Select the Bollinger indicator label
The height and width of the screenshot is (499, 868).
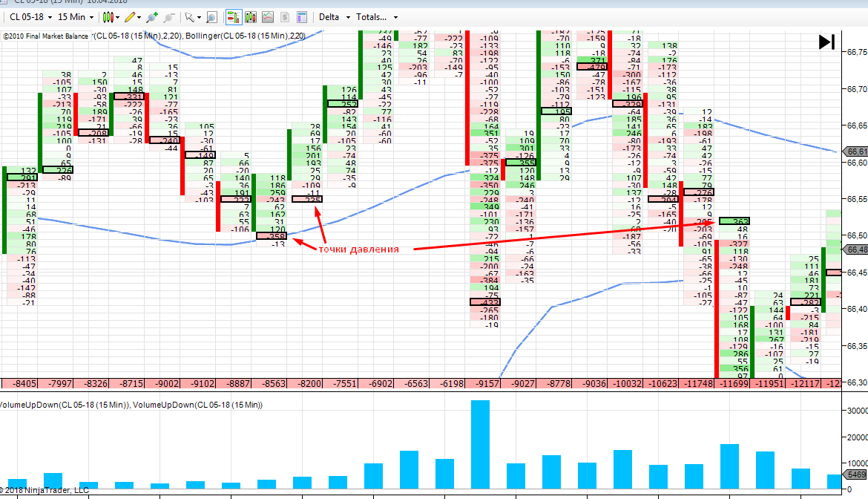coord(246,36)
